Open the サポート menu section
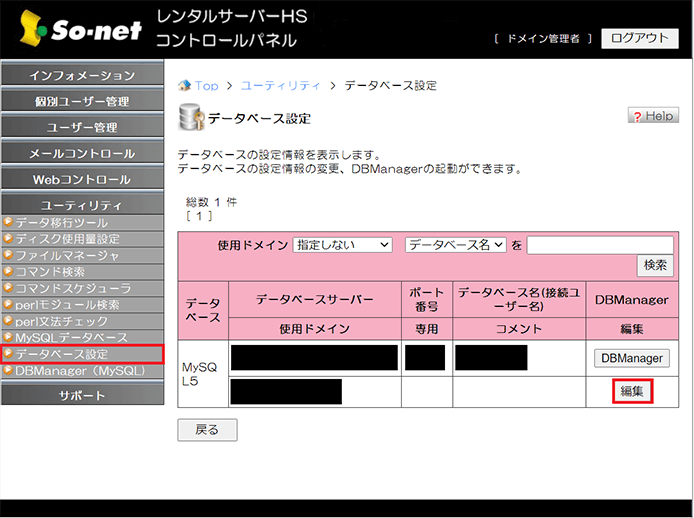The image size is (694, 518). tap(82, 395)
